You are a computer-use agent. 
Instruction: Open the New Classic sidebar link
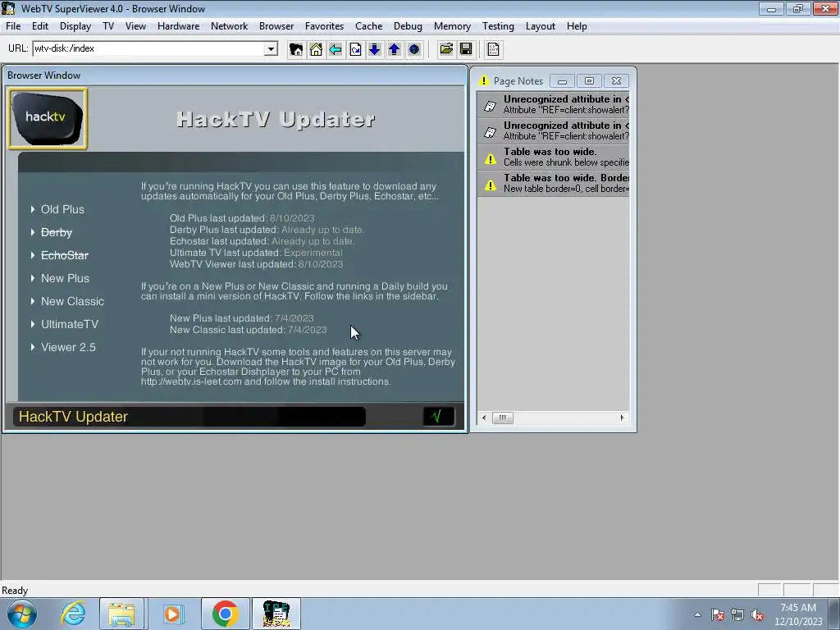tap(72, 302)
